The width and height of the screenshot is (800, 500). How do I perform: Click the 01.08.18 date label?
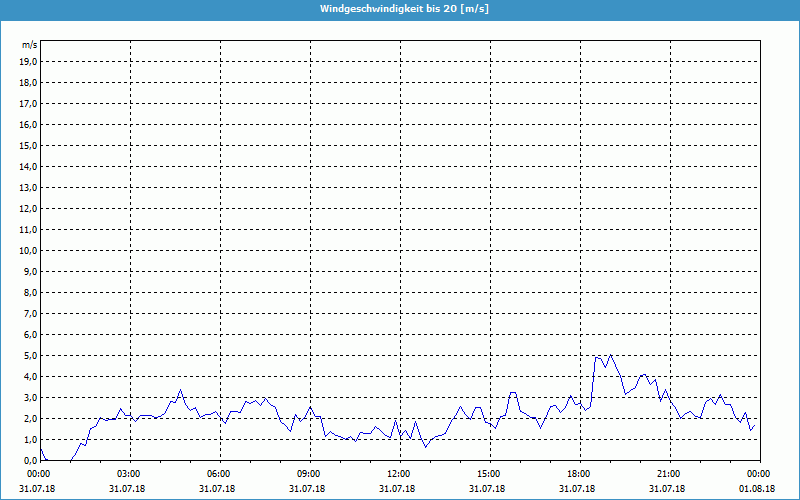(757, 489)
